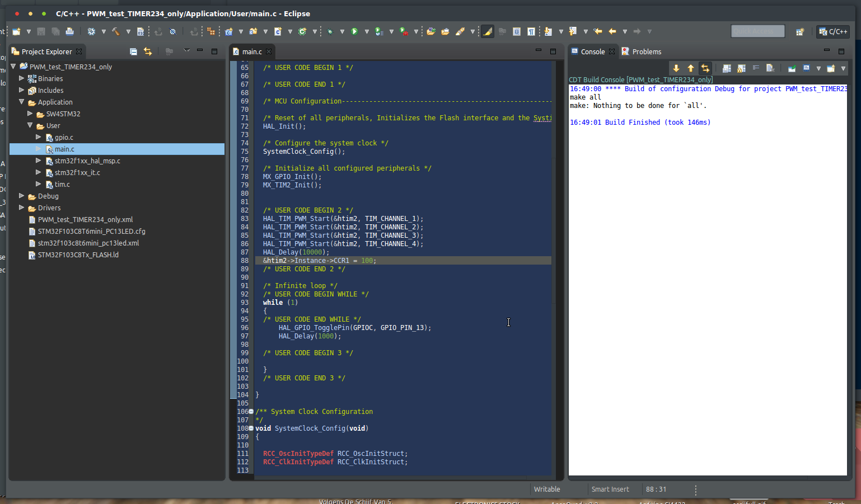The image size is (861, 504).
Task: Collapse the Application folder
Action: pos(22,102)
